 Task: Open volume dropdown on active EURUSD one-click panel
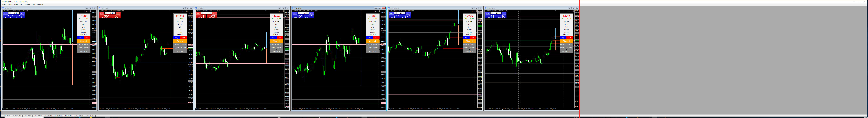[x=299, y=13]
